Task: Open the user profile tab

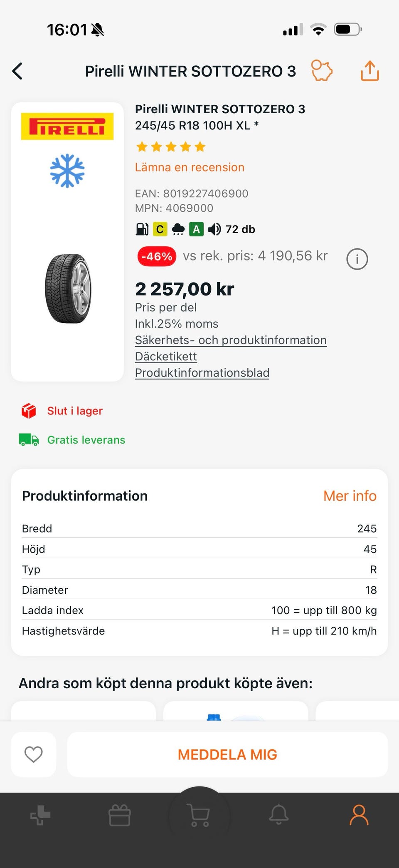Action: click(x=359, y=815)
